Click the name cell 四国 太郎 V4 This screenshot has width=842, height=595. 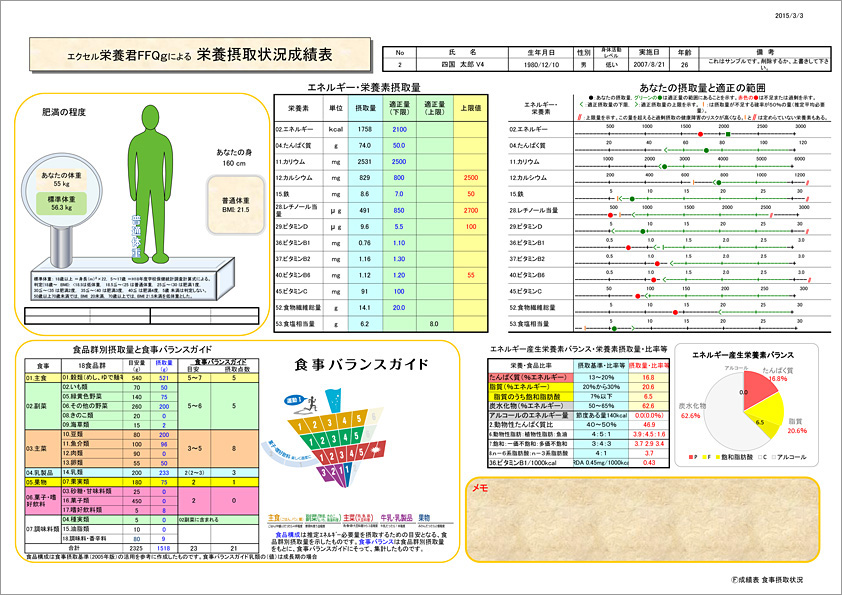coord(462,64)
